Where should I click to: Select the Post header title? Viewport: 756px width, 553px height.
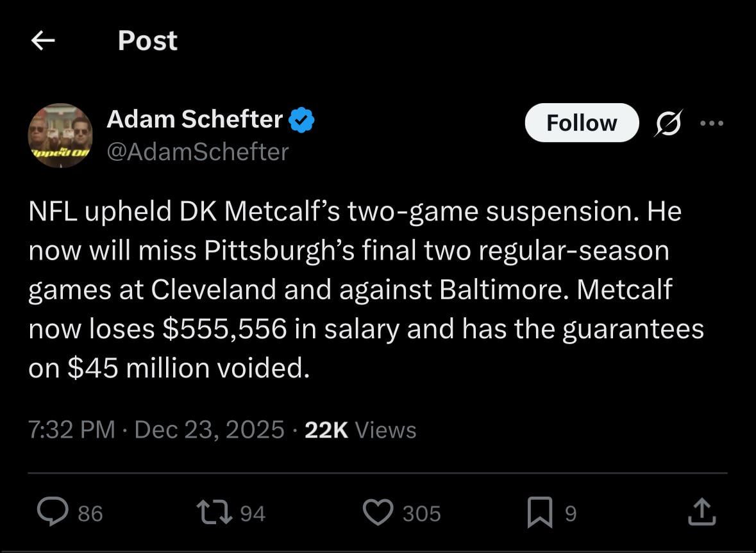(x=147, y=40)
